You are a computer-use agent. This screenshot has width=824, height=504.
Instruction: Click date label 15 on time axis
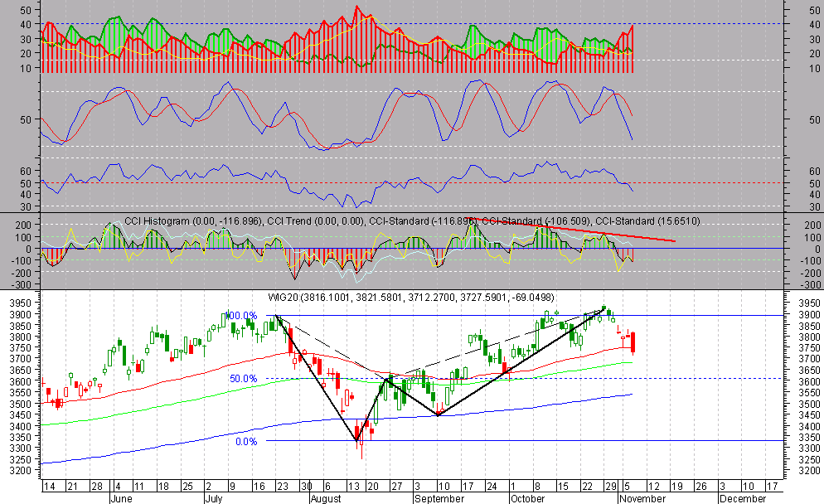coord(562,486)
